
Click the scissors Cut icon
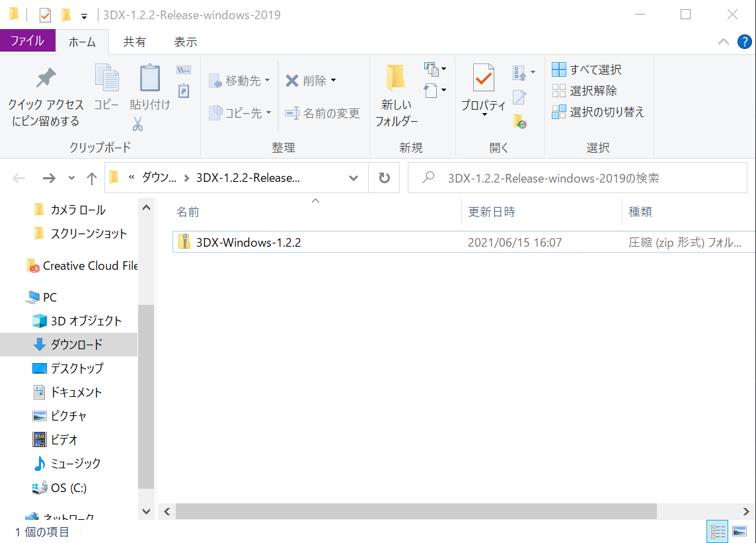pos(137,124)
